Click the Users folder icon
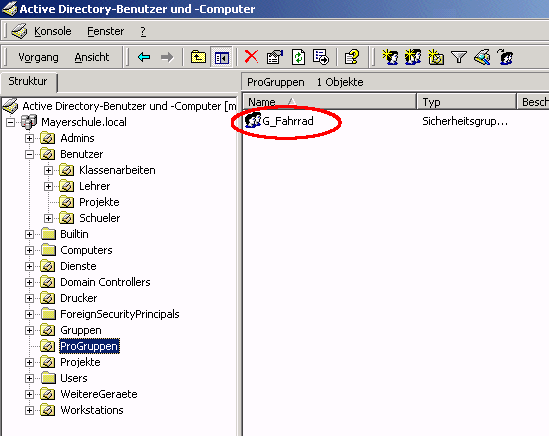549x436 pixels. (48, 378)
